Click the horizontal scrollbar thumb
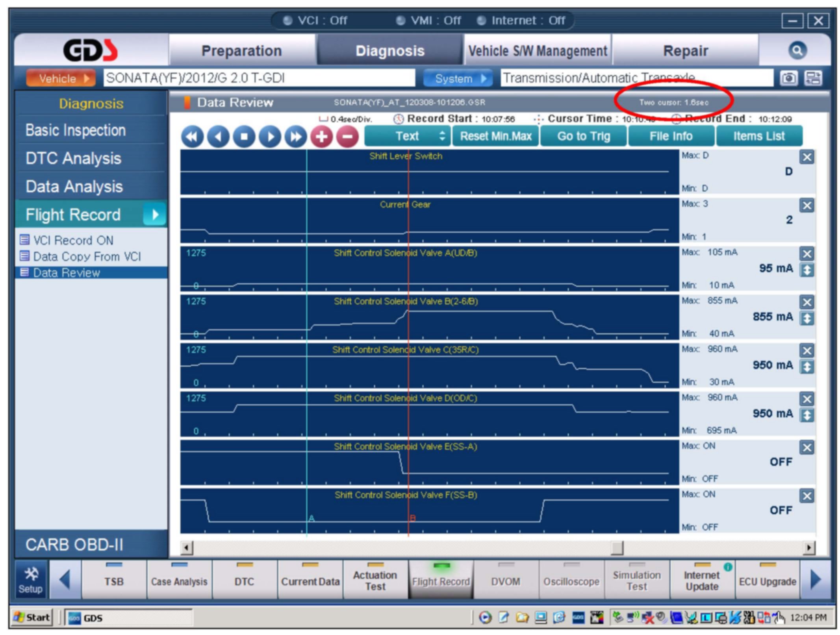The width and height of the screenshot is (840, 635). coord(617,548)
